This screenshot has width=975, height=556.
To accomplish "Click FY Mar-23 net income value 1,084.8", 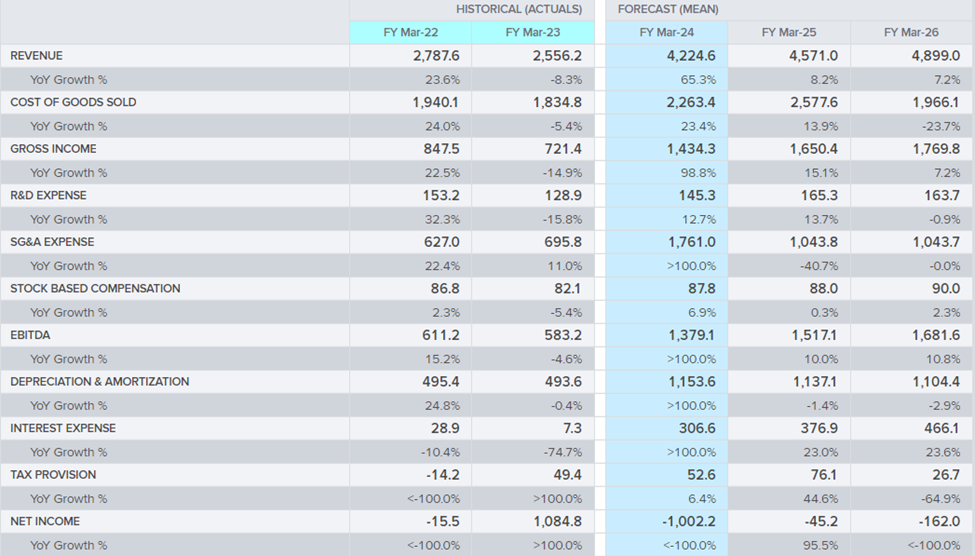I will point(557,521).
